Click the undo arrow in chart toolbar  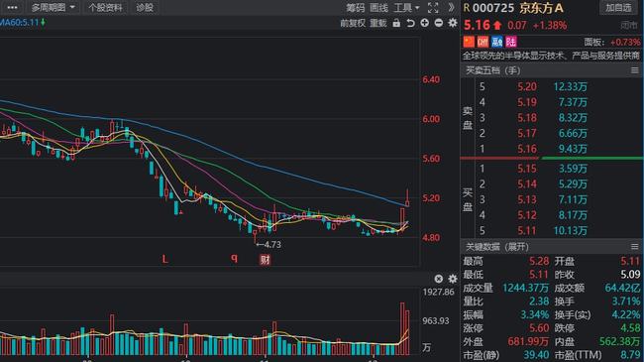(x=410, y=23)
